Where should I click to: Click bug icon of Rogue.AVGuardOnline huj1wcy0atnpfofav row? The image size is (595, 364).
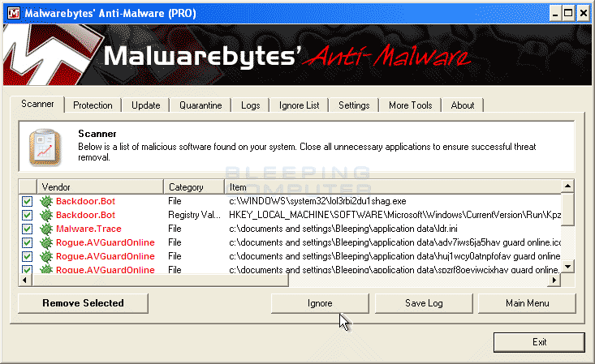46,256
